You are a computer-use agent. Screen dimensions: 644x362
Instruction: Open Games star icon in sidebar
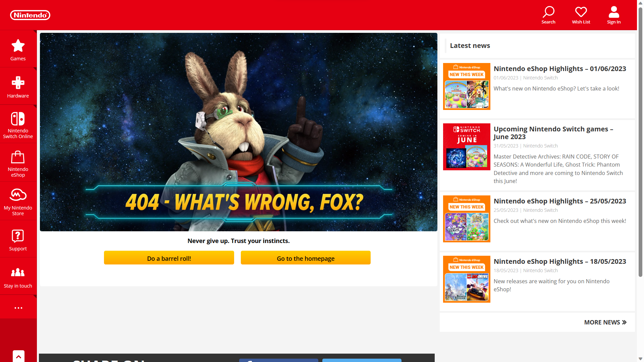(18, 46)
